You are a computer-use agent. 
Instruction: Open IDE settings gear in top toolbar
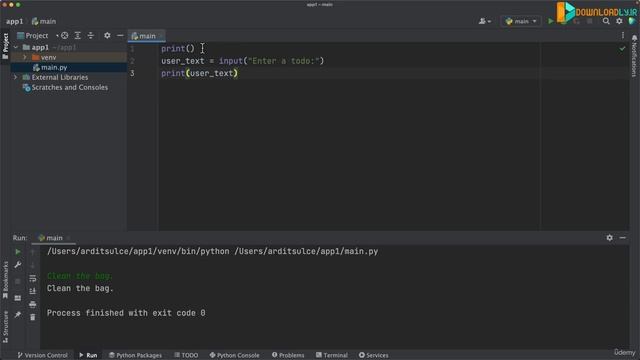click(619, 21)
